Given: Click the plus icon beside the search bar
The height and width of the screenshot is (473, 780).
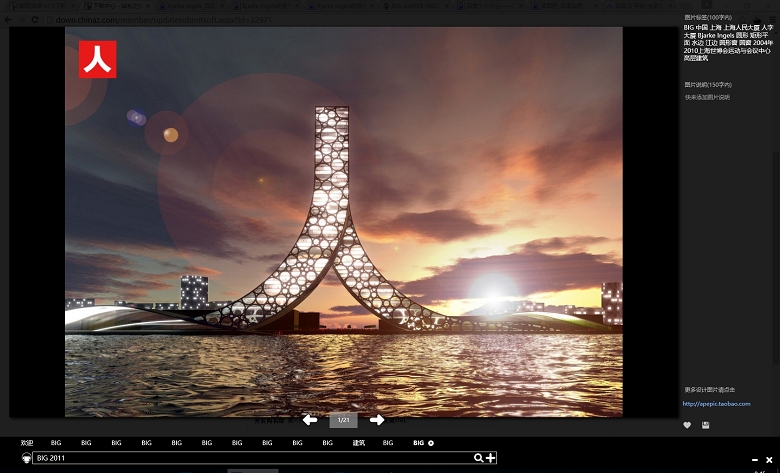Looking at the screenshot, I should click(x=491, y=458).
